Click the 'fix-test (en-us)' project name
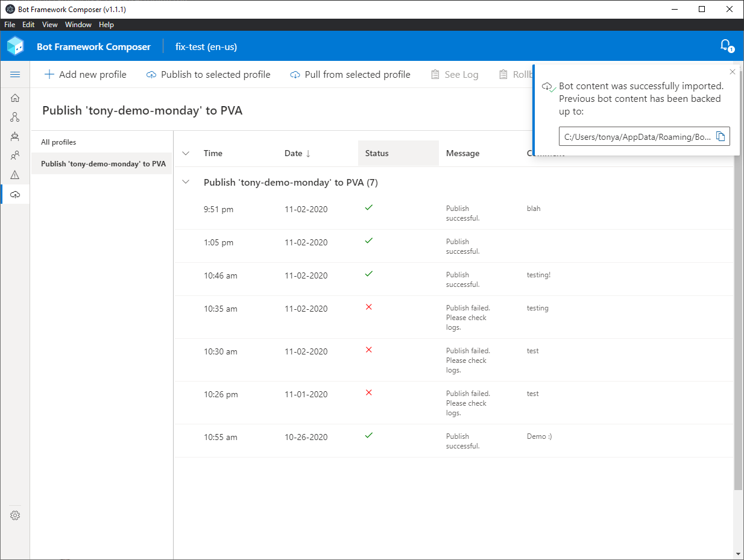The image size is (744, 560). pos(206,46)
